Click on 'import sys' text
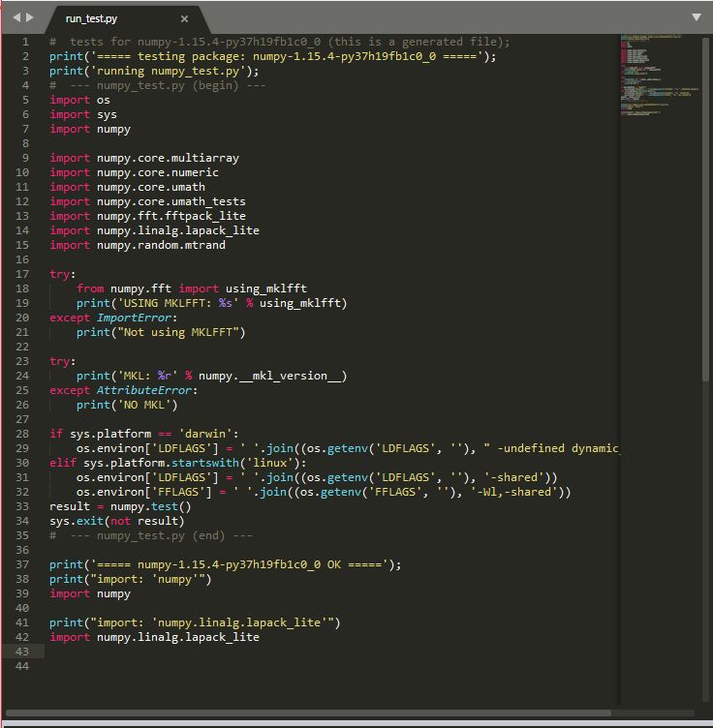This screenshot has width=713, height=728. tap(83, 114)
